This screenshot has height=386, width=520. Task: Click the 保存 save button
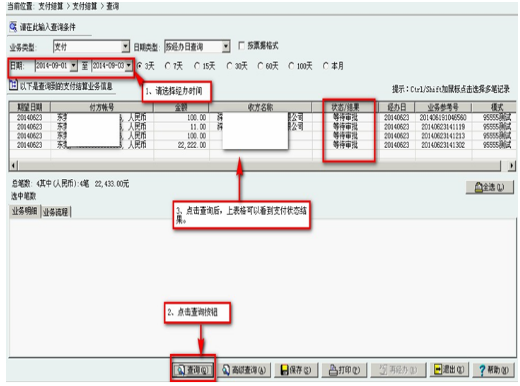point(296,370)
